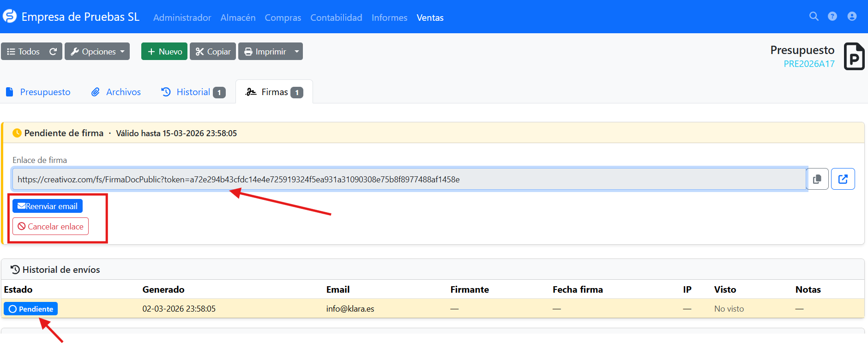Open the user account icon

click(852, 17)
